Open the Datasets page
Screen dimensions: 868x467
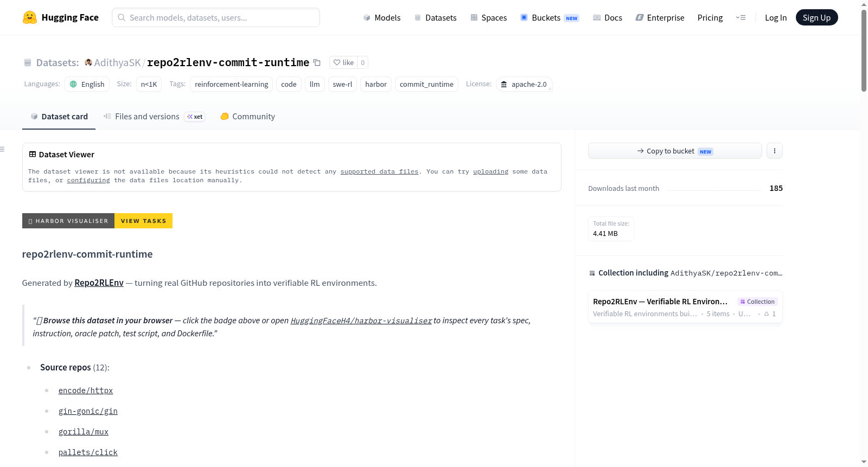436,17
